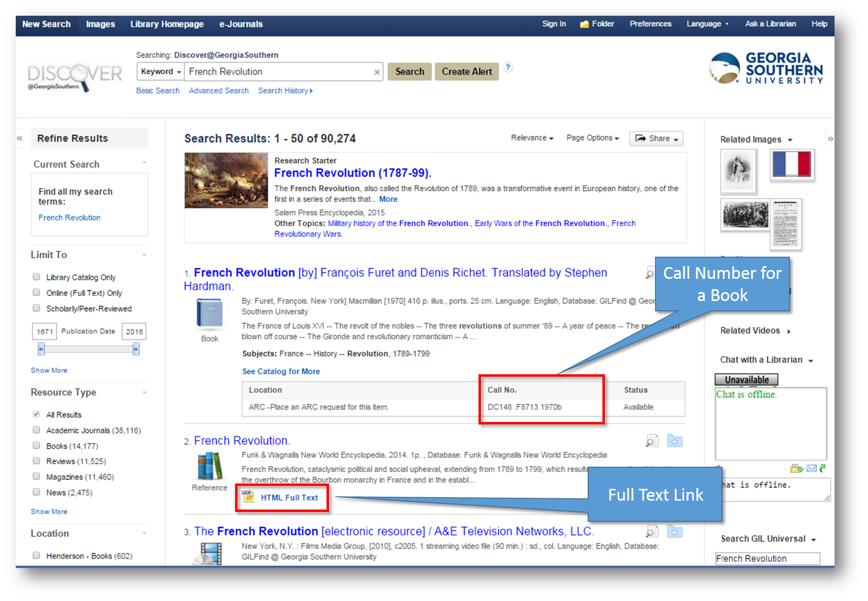The width and height of the screenshot is (868, 601).
Task: Open the Advanced Search link
Action: pyautogui.click(x=219, y=90)
